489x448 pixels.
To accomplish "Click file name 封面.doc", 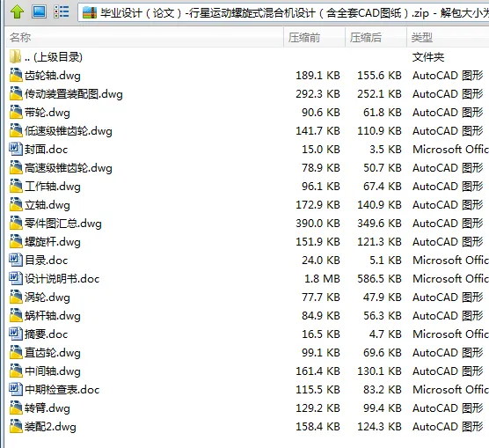I will click(46, 150).
